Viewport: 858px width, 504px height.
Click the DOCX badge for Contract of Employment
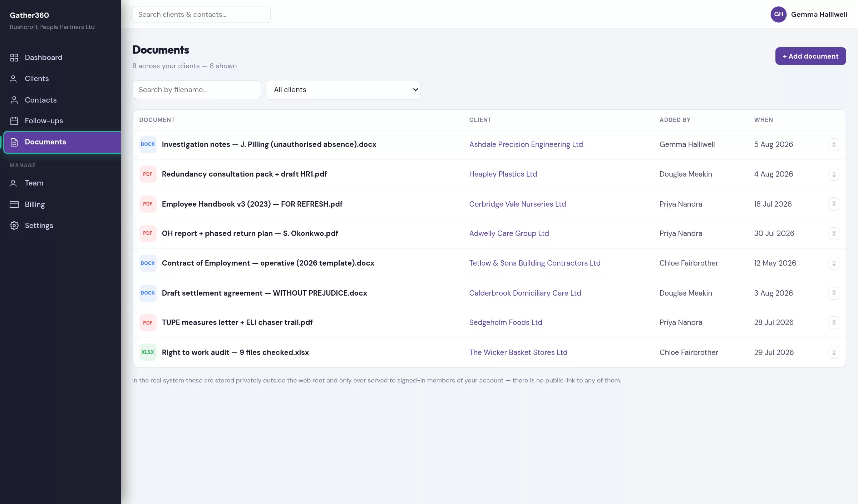pyautogui.click(x=148, y=263)
